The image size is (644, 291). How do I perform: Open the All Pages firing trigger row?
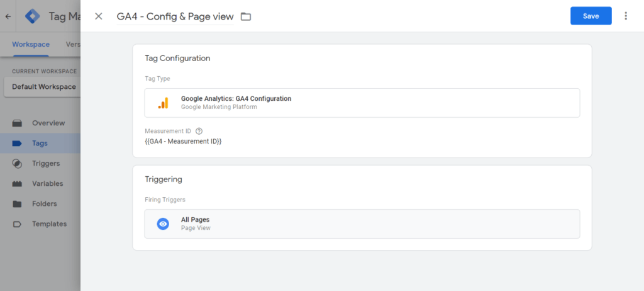(362, 224)
